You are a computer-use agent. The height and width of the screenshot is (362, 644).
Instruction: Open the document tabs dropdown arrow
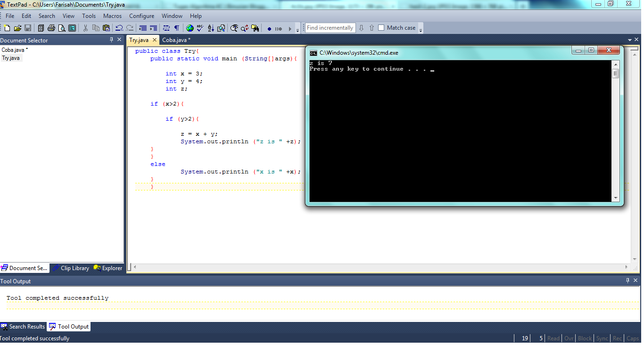(x=630, y=40)
